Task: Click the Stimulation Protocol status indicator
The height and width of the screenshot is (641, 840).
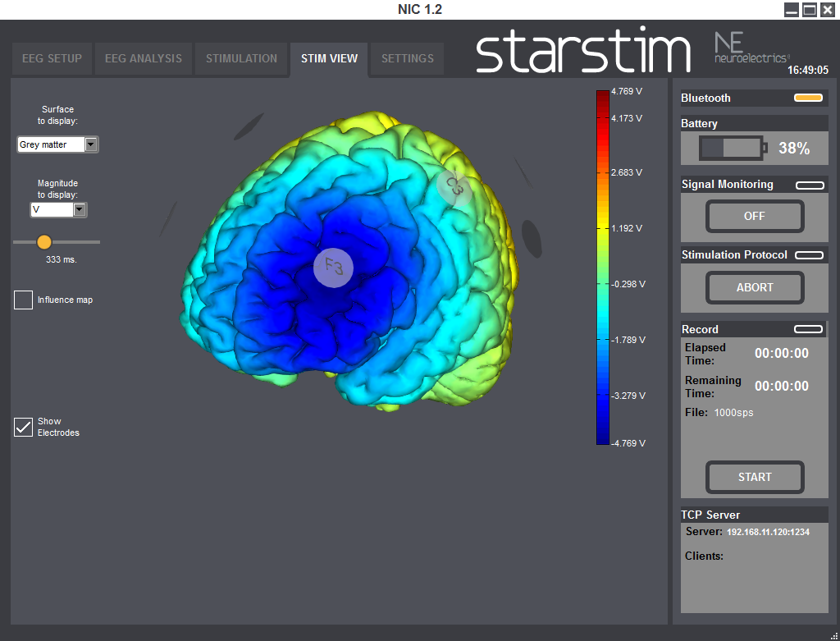Action: tap(809, 255)
